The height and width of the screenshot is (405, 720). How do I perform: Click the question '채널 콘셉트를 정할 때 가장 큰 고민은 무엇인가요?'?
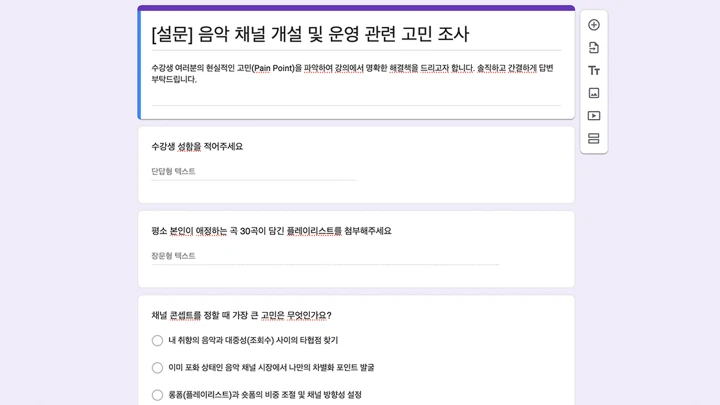[x=242, y=315]
